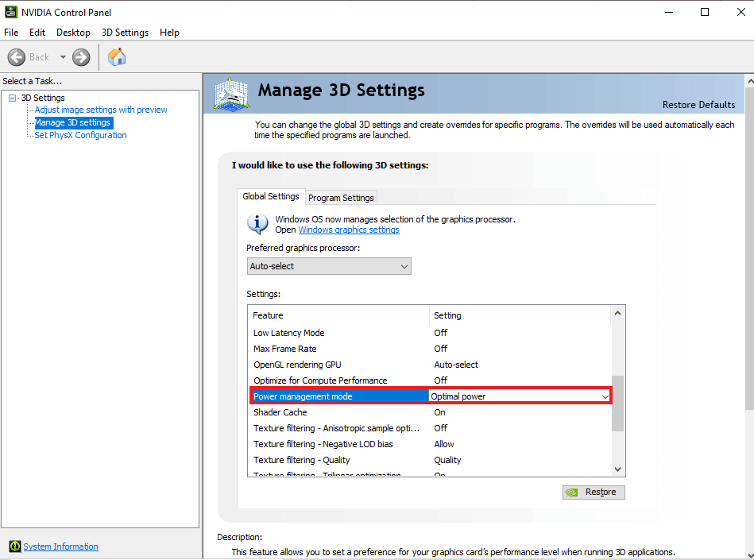Select Texture filtering - Quality row
Viewport: 754px width, 560px height.
(x=431, y=460)
